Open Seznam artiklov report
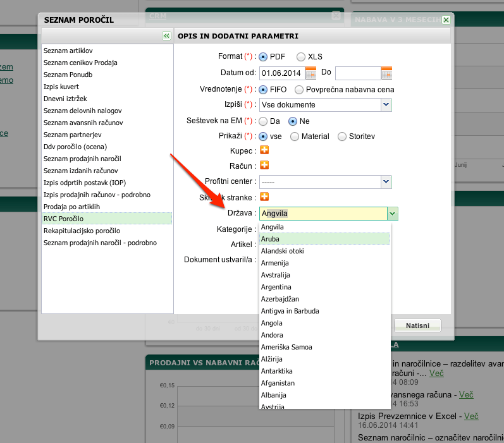This screenshot has width=504, height=443. pyautogui.click(x=107, y=51)
